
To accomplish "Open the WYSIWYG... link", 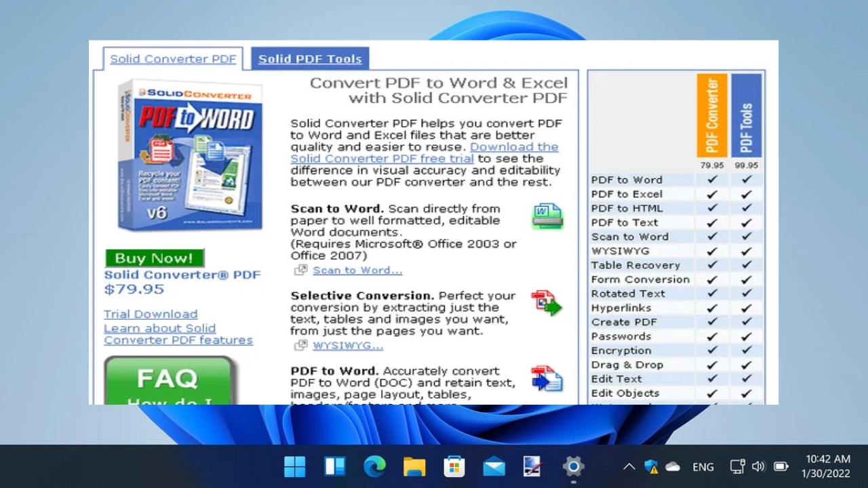I will pyautogui.click(x=348, y=345).
